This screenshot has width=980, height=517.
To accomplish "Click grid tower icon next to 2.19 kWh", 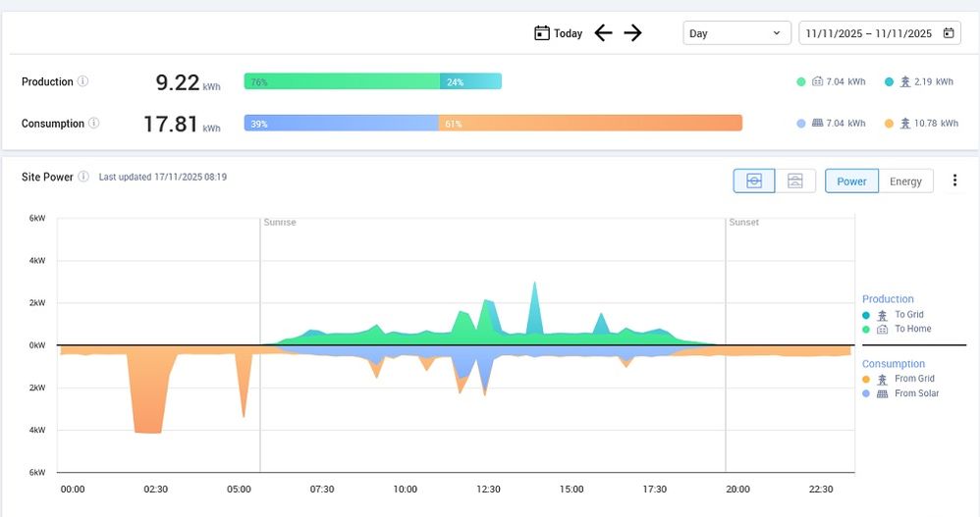I will 905,81.
